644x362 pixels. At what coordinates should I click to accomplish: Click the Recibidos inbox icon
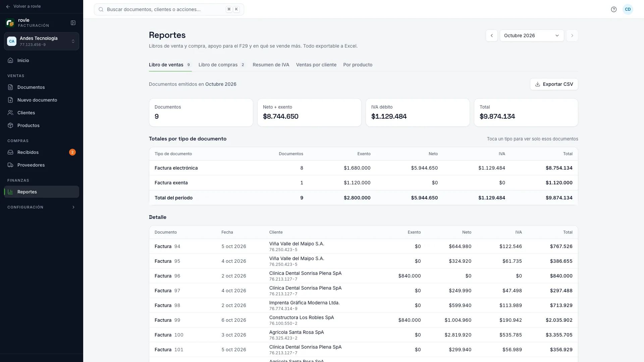pos(10,152)
